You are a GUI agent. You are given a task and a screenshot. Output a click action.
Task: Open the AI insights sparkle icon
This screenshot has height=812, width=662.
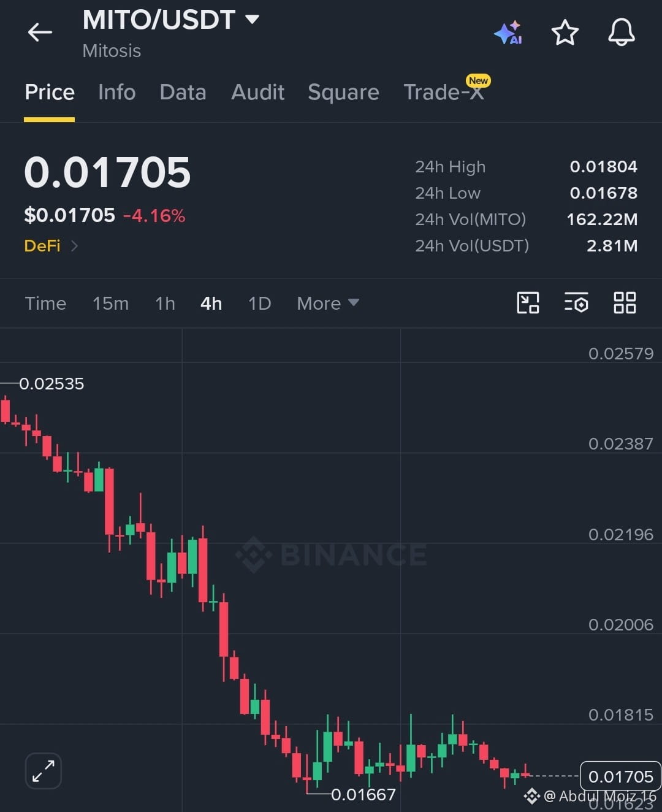point(508,33)
